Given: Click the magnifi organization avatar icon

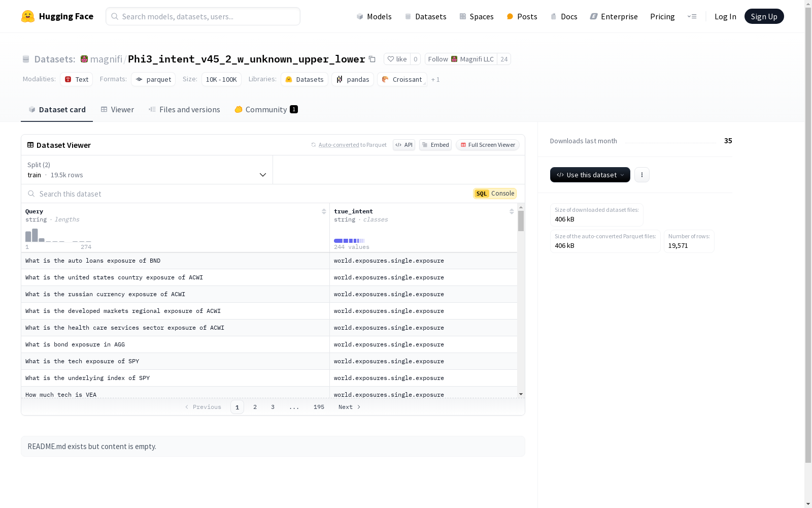Looking at the screenshot, I should pyautogui.click(x=84, y=59).
